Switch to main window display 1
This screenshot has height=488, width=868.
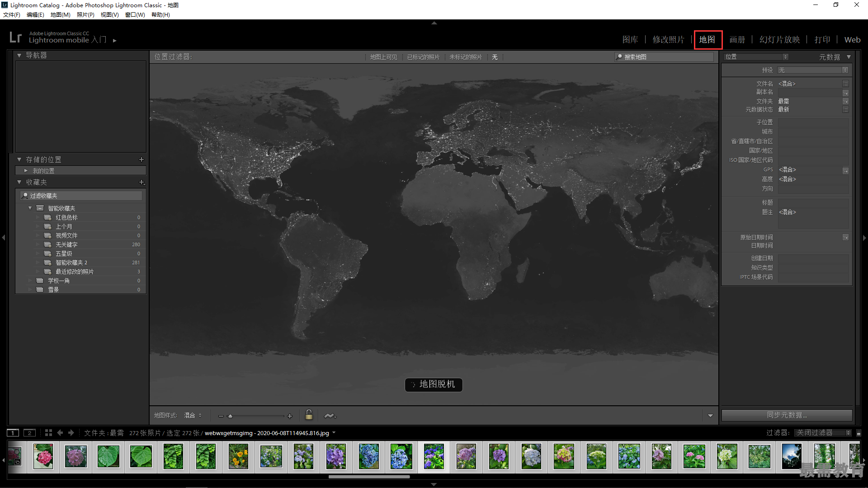pyautogui.click(x=13, y=433)
